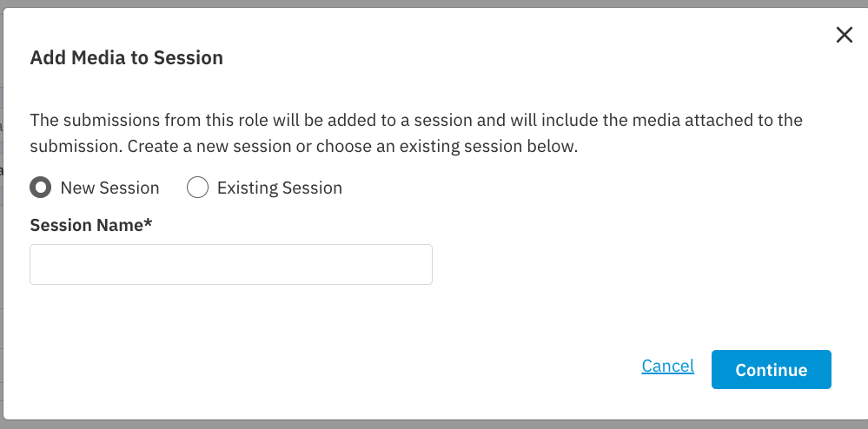This screenshot has height=429, width=868.
Task: Click the Cancel link
Action: 667,366
